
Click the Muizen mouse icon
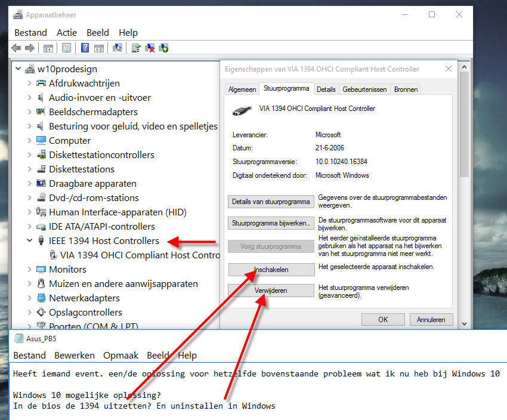point(41,283)
